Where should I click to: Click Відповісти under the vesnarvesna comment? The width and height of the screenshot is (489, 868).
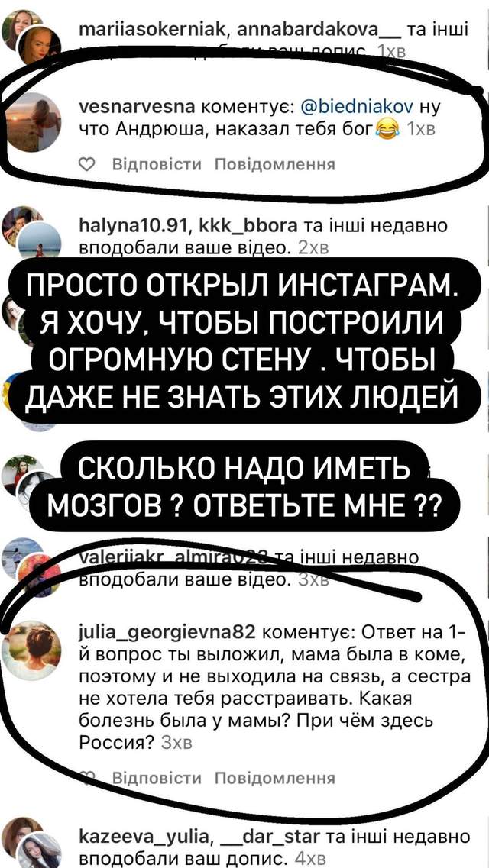pyautogui.click(x=156, y=164)
